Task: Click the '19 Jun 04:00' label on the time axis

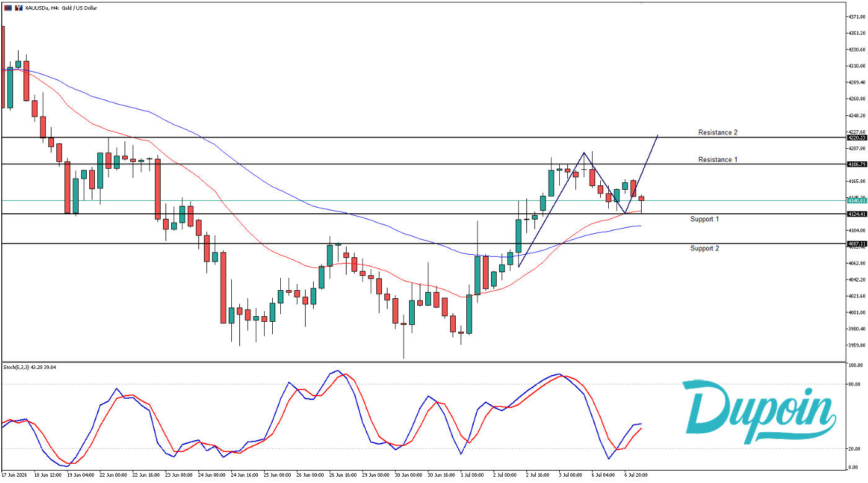Action: [81, 475]
